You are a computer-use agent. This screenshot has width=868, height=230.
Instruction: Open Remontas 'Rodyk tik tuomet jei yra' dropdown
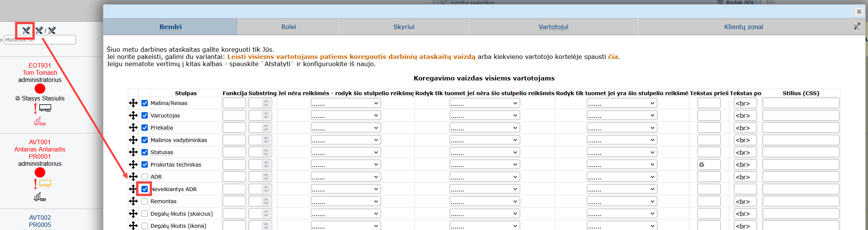(622, 201)
